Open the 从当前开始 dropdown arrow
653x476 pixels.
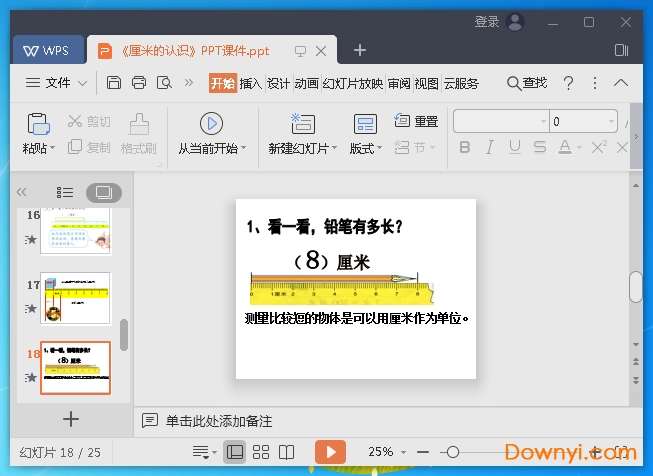click(244, 148)
